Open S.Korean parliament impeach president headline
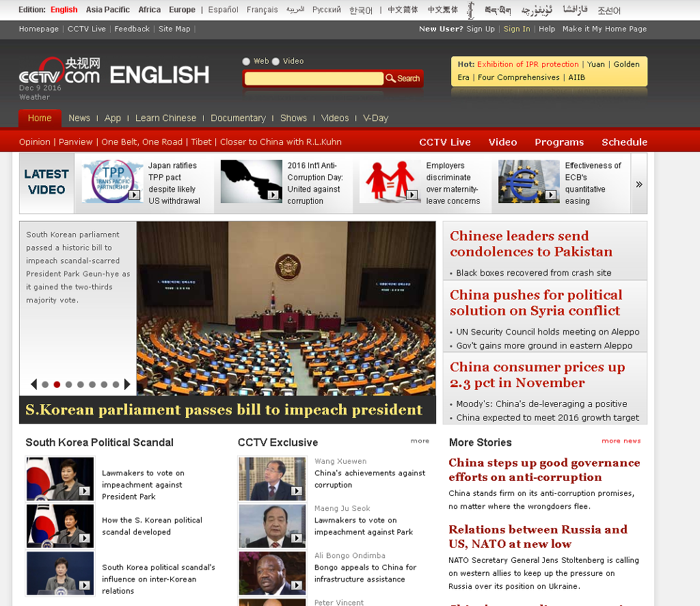 [x=224, y=410]
